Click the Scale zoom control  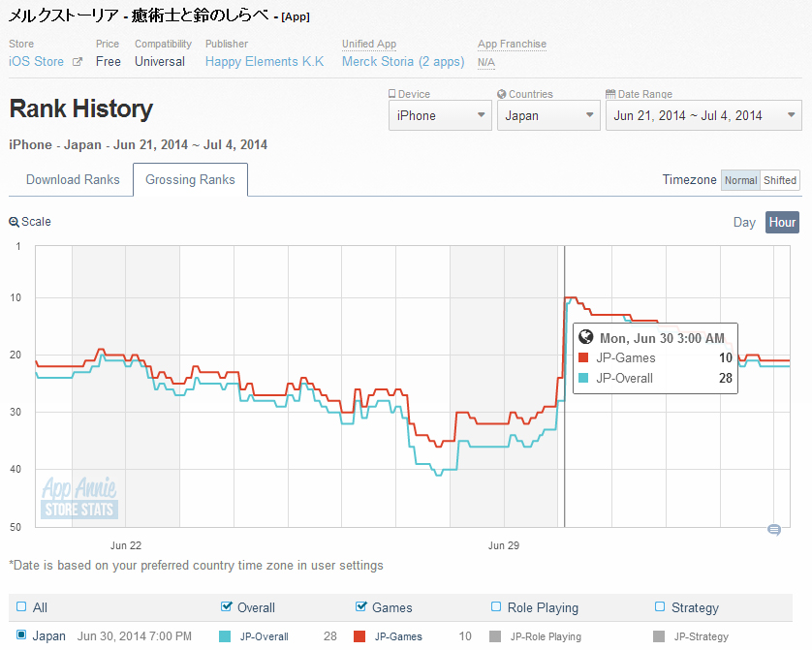(x=30, y=222)
